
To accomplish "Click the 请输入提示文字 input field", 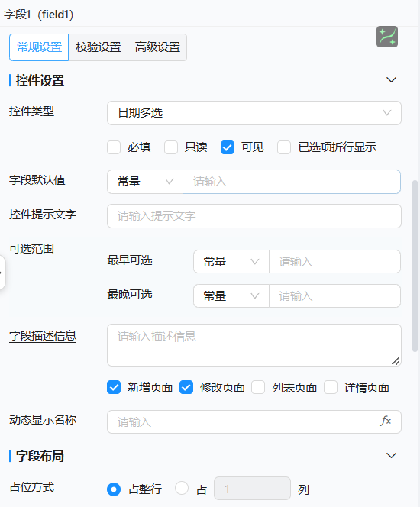I will 254,216.
